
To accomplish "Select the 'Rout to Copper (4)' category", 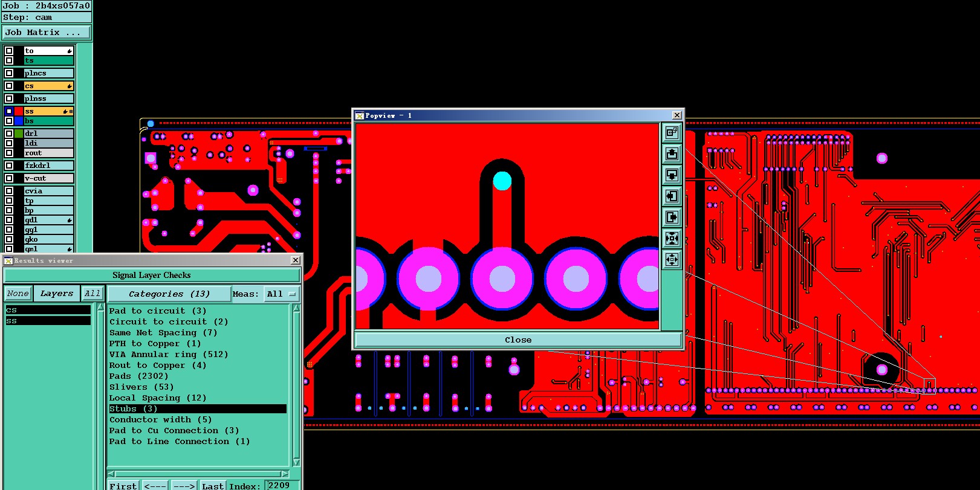I will 158,366.
